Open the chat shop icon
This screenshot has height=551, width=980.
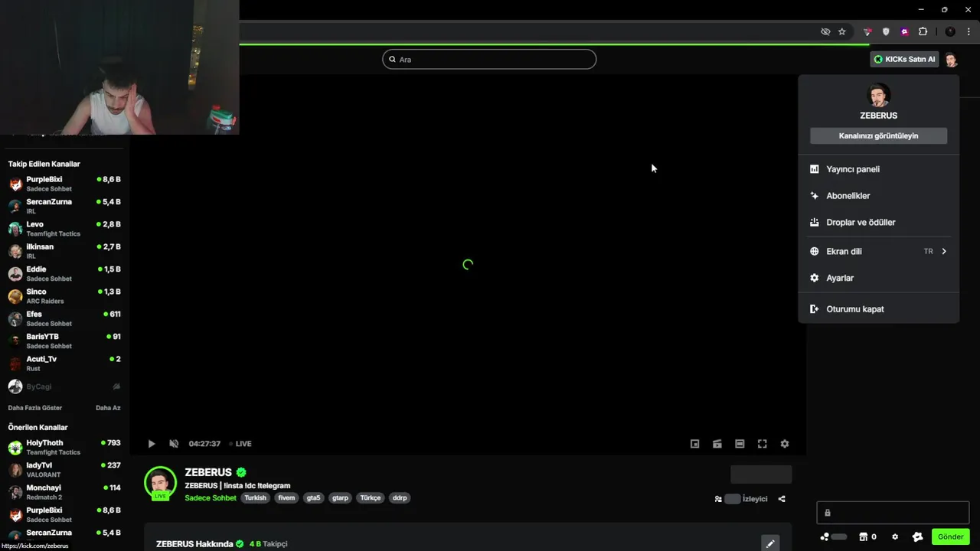tap(864, 537)
